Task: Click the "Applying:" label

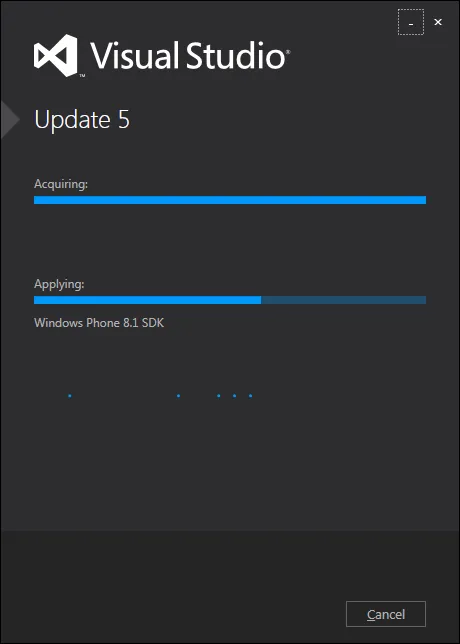Action: pos(59,284)
